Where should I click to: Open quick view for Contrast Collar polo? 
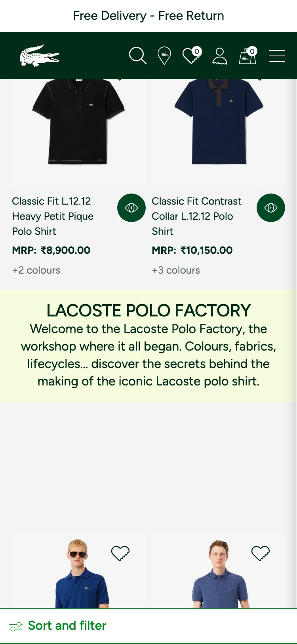[x=271, y=207]
